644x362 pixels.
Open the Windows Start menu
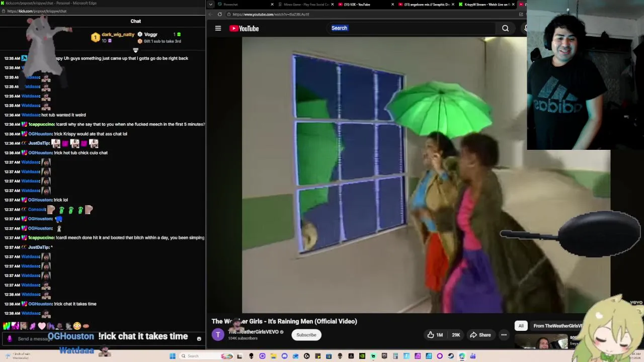pyautogui.click(x=173, y=356)
